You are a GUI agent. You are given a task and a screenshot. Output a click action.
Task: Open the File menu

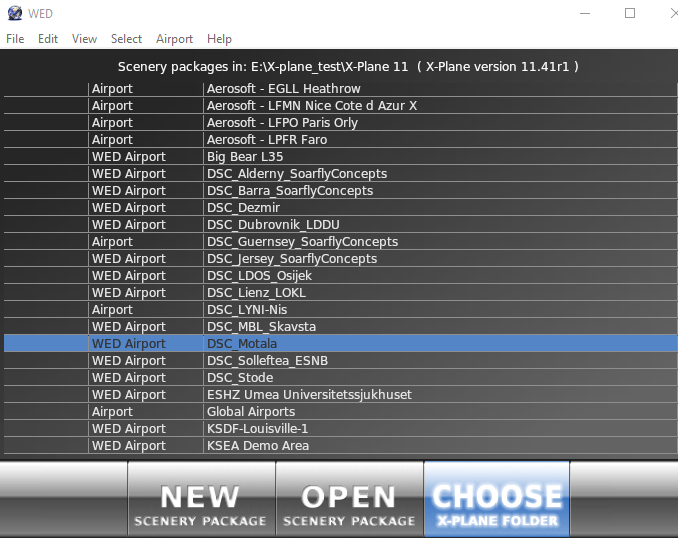15,39
